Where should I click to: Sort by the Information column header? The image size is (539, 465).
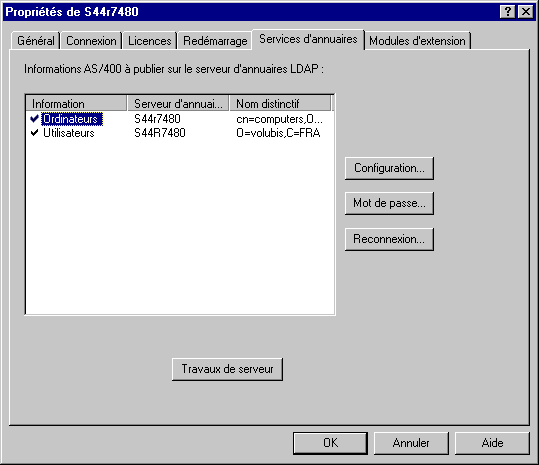pos(76,103)
